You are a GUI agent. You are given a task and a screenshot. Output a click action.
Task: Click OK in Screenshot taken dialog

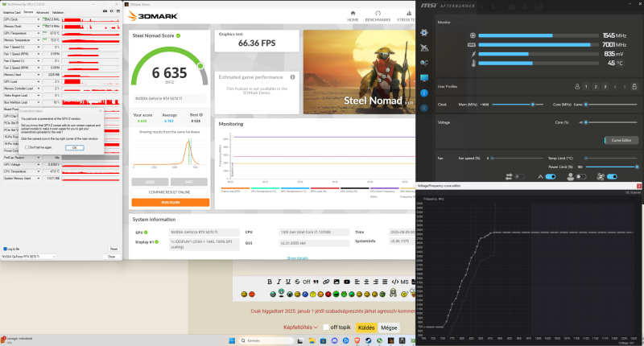pyautogui.click(x=74, y=148)
